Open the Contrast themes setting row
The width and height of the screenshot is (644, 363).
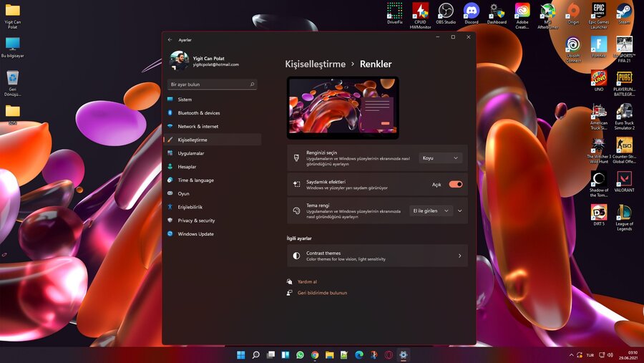377,256
